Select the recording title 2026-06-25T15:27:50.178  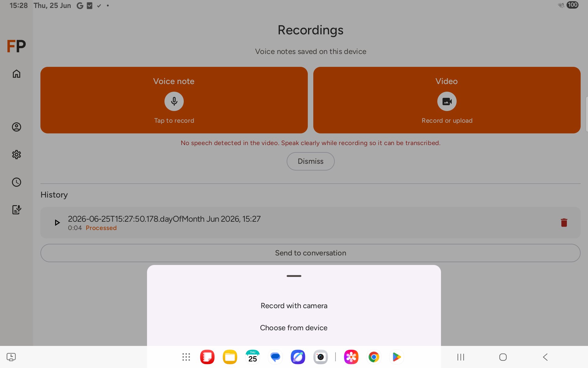(x=164, y=219)
